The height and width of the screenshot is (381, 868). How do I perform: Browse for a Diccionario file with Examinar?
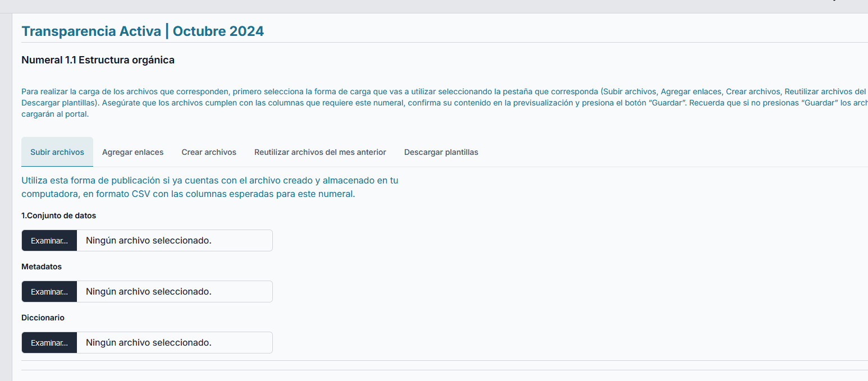[x=49, y=343]
